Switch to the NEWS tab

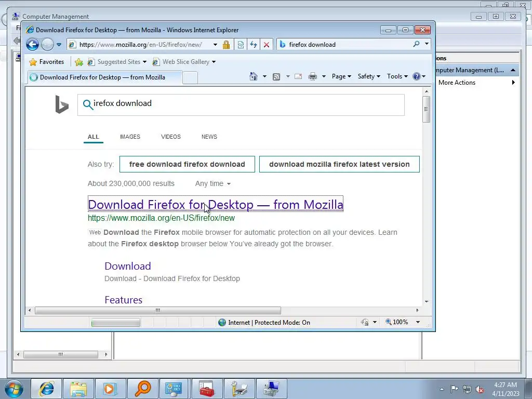209,137
